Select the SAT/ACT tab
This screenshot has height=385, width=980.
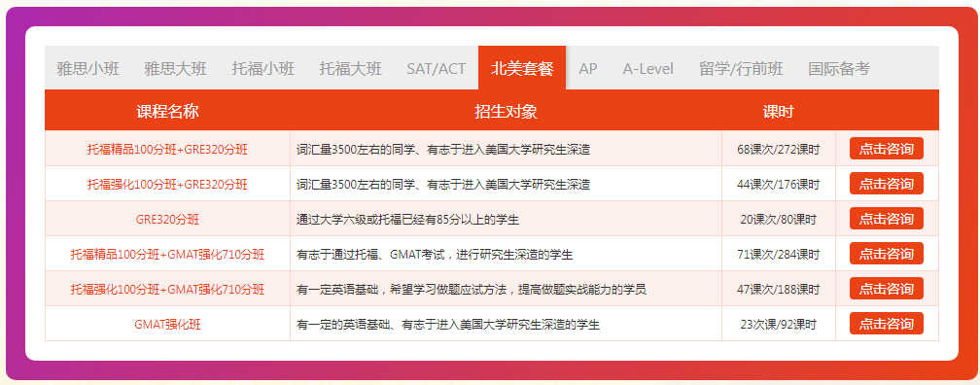point(437,68)
